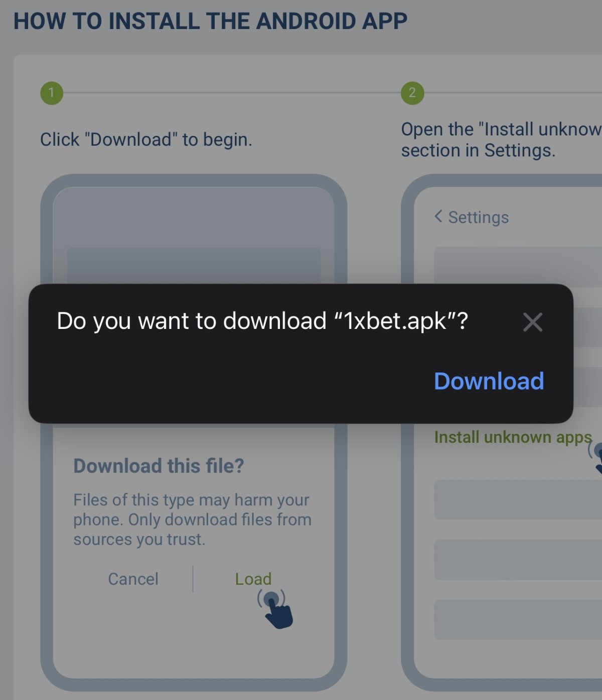
Task: Click the How to Install Android App title
Action: click(210, 22)
